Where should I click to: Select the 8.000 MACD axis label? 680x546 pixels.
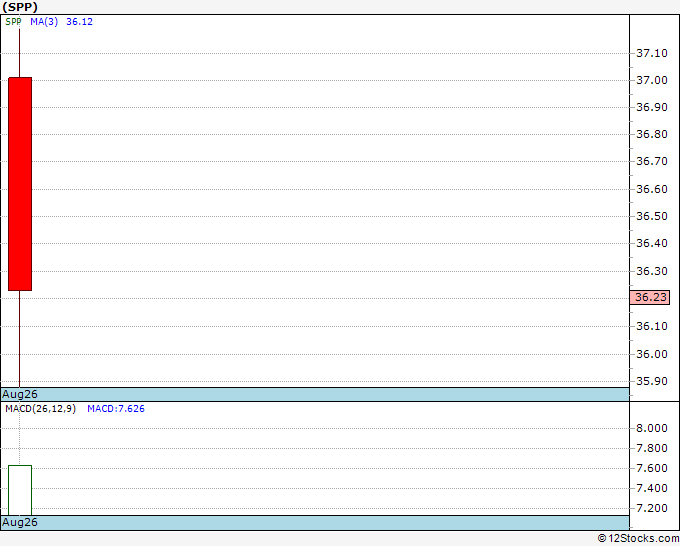(651, 428)
